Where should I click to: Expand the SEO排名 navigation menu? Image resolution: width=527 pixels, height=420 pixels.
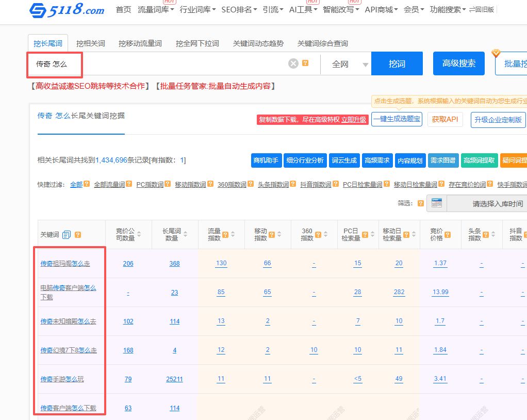point(239,10)
